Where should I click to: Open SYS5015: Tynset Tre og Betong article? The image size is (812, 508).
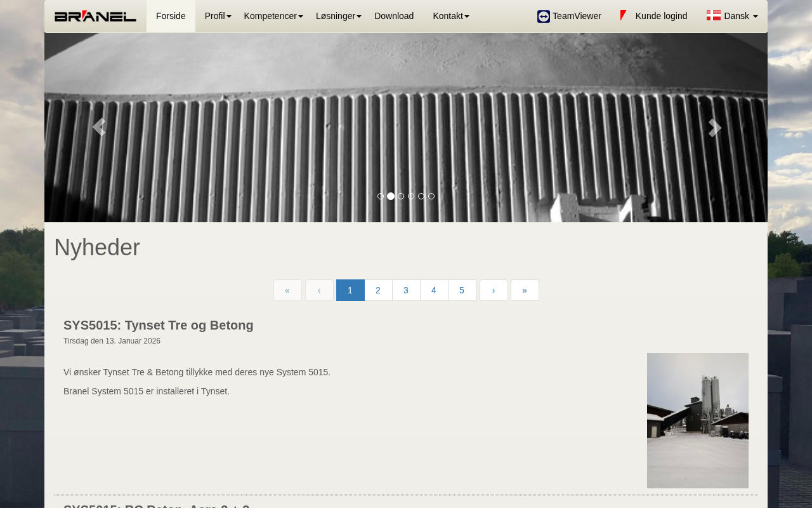click(x=159, y=325)
